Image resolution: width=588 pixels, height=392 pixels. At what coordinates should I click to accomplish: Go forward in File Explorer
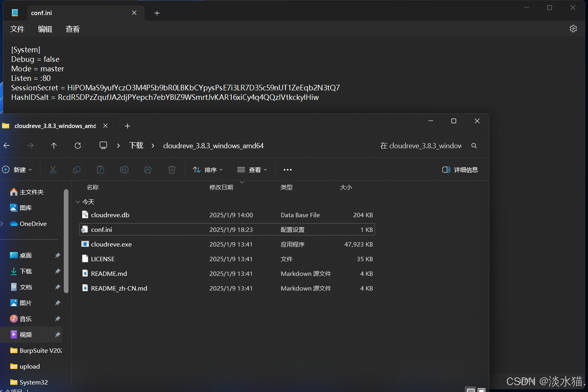30,145
